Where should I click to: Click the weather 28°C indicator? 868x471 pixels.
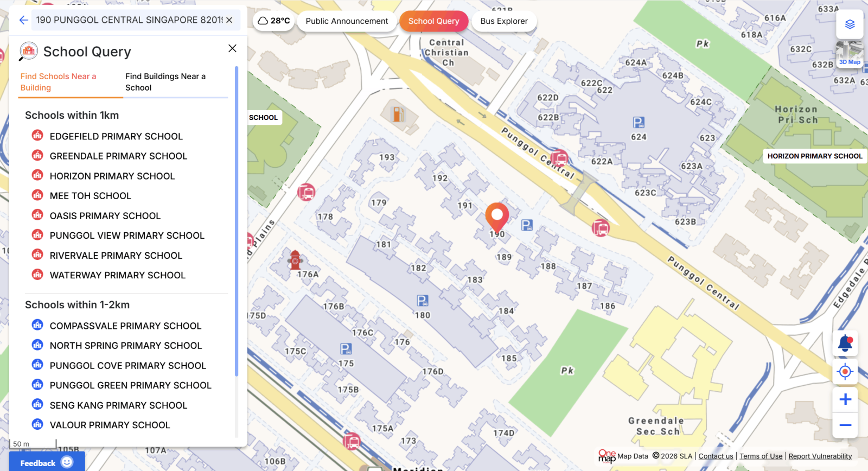point(273,21)
